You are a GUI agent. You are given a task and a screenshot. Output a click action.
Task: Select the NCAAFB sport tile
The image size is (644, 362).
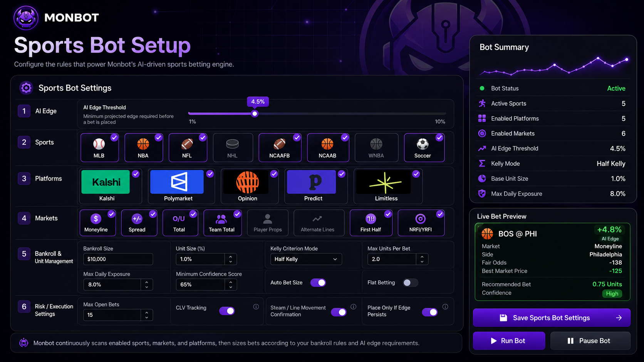(280, 148)
